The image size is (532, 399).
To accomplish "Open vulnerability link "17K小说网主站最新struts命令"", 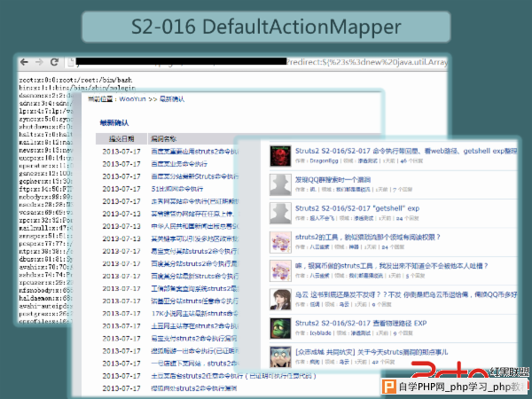I will coord(195,314).
